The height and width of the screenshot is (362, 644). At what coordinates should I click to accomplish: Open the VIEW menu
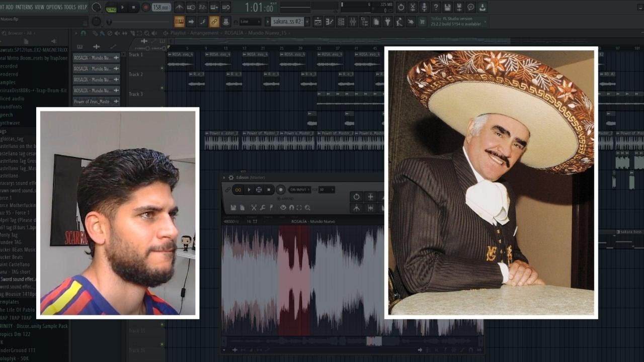tap(39, 7)
